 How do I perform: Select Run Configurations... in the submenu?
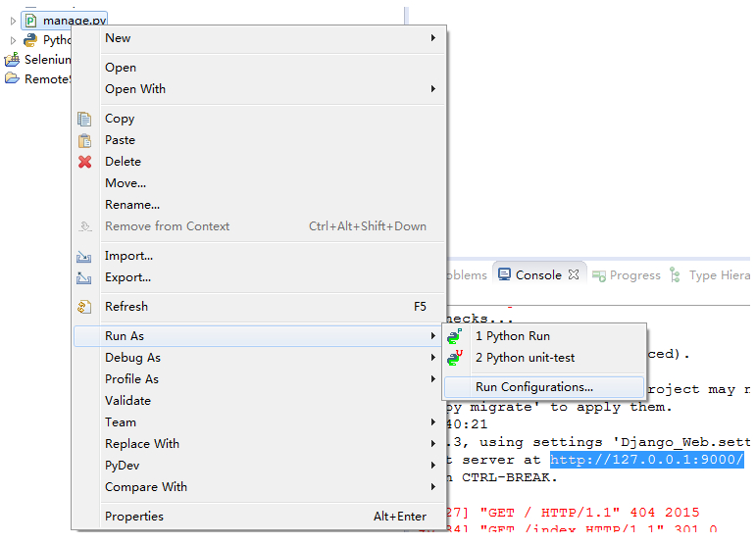click(x=544, y=387)
